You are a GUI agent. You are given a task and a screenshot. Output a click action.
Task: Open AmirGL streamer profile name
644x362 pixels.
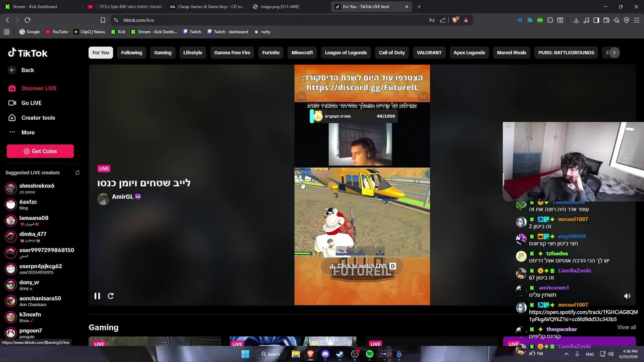point(122,197)
